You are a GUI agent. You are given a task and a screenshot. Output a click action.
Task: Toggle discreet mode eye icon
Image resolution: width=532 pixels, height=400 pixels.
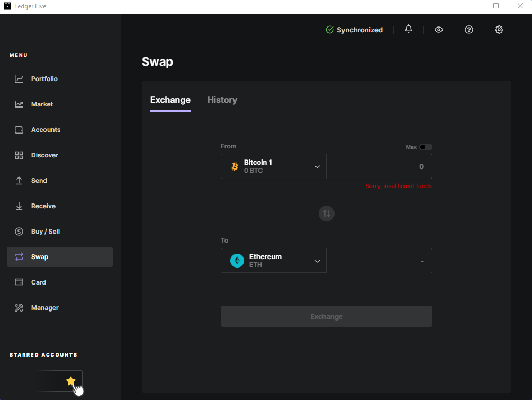click(438, 30)
